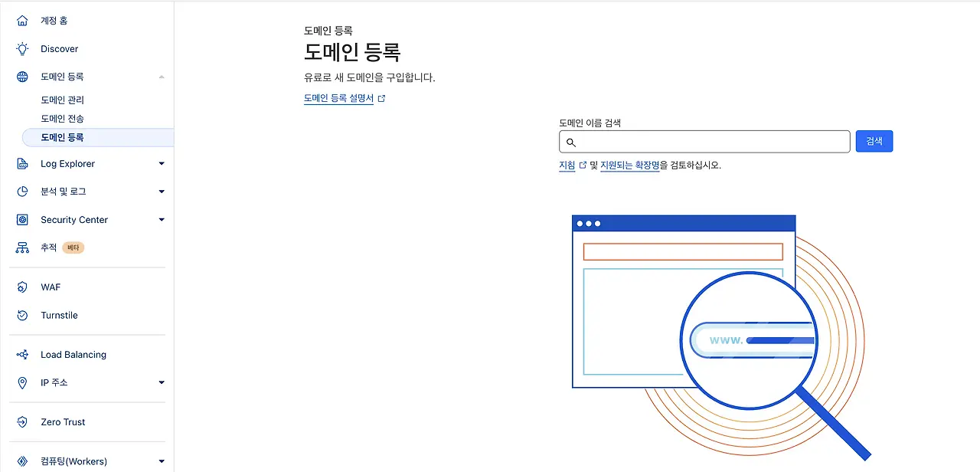Click the Load Balancing icon
The image size is (980, 472).
click(x=21, y=354)
